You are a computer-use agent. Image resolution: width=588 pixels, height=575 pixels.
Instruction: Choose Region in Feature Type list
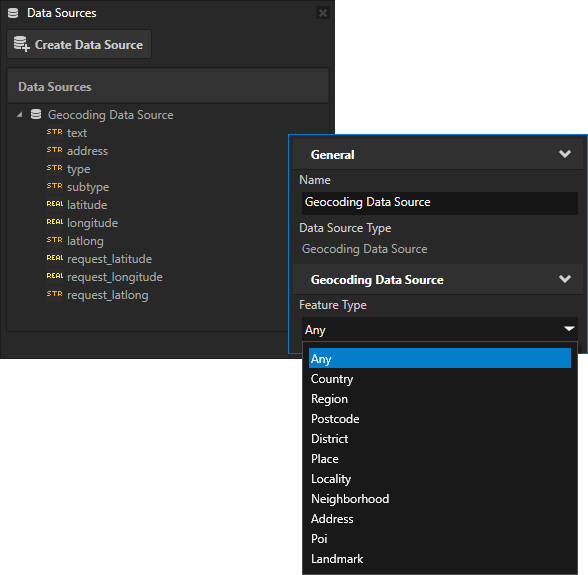[440, 399]
